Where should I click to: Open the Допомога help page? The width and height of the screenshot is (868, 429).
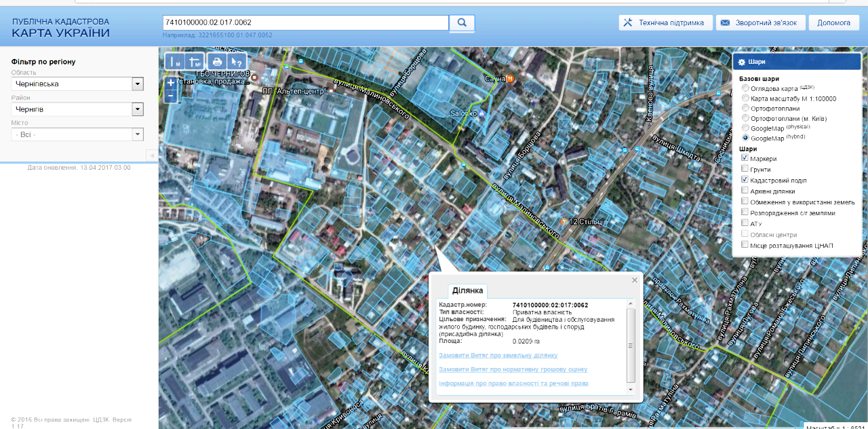(x=834, y=22)
